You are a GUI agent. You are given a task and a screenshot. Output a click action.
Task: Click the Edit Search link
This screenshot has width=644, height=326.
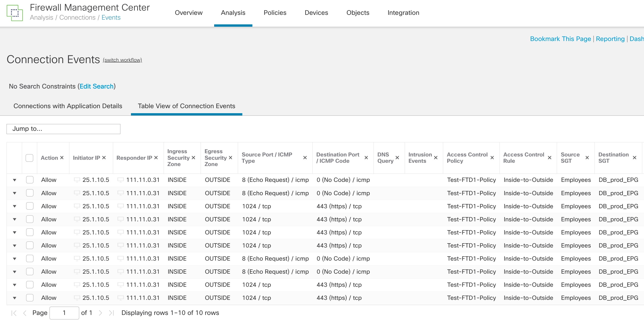(97, 86)
